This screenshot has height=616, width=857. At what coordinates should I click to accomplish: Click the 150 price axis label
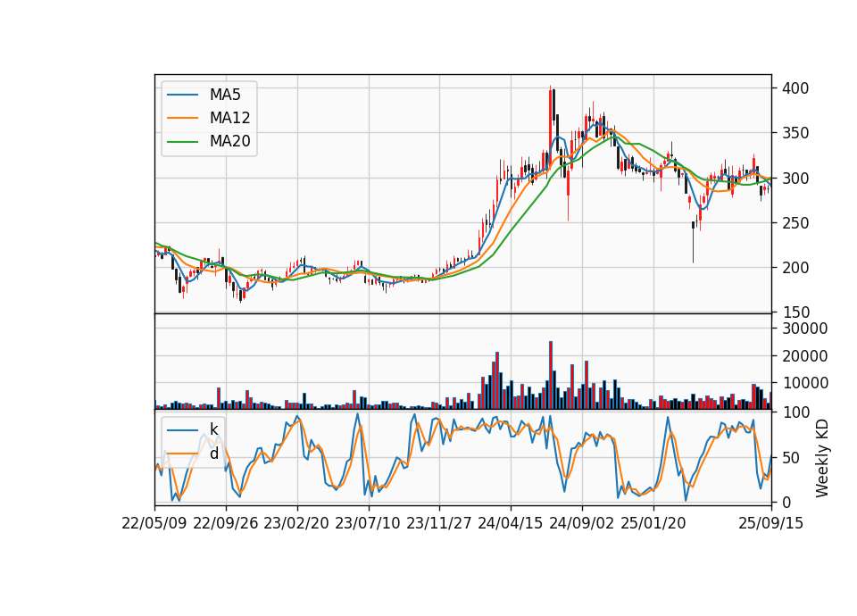795,312
